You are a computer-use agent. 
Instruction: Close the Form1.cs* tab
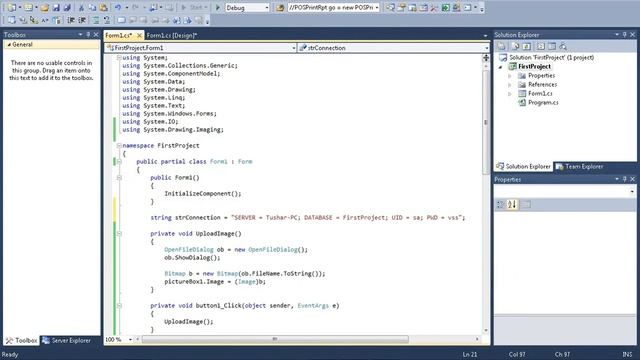[139, 36]
